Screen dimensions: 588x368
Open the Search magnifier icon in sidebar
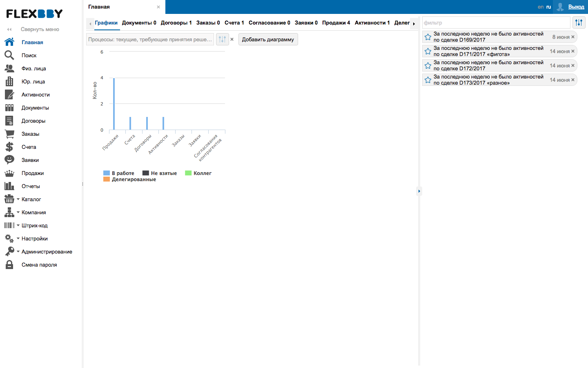pyautogui.click(x=9, y=55)
